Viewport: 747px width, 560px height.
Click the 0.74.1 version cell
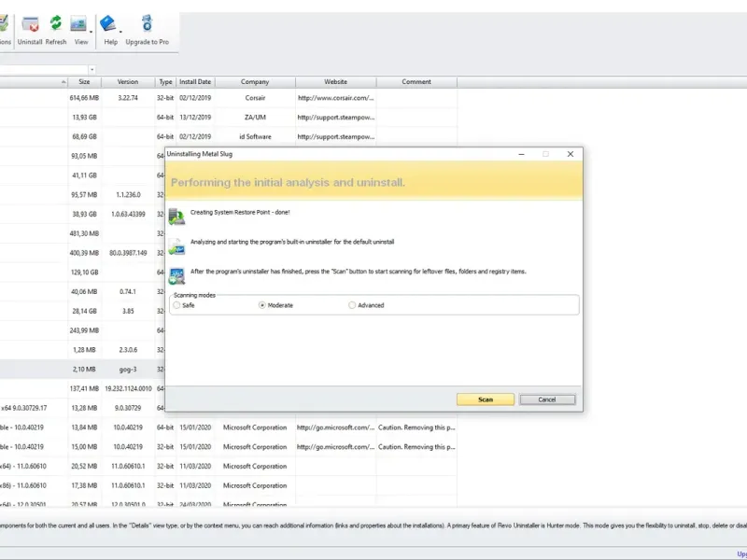[x=128, y=291]
